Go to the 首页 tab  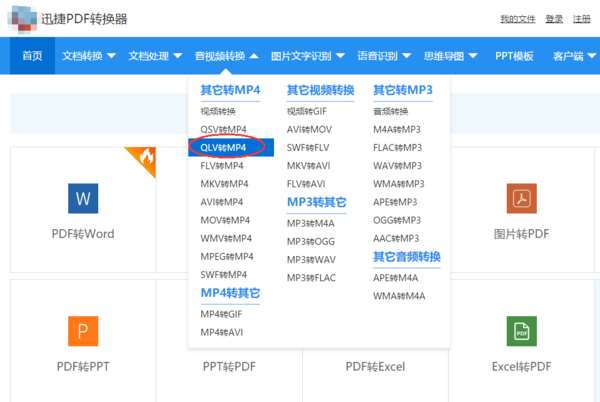pos(32,56)
